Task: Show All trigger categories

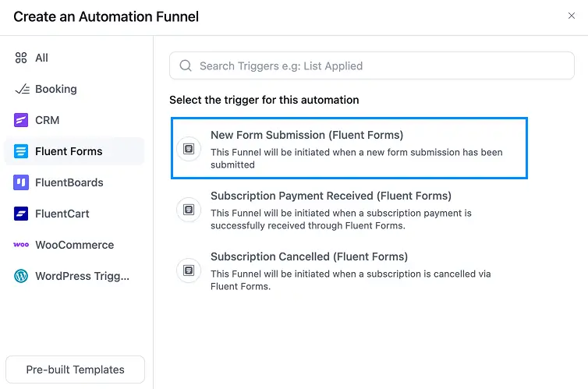Action: coord(74,58)
